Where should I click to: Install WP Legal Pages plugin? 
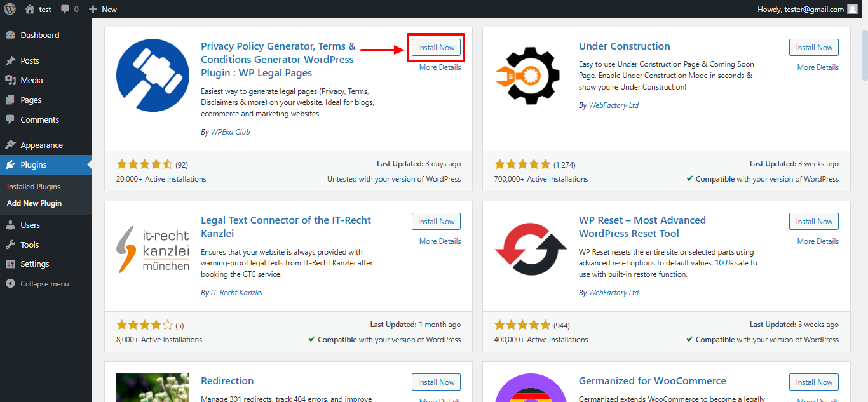pos(436,48)
